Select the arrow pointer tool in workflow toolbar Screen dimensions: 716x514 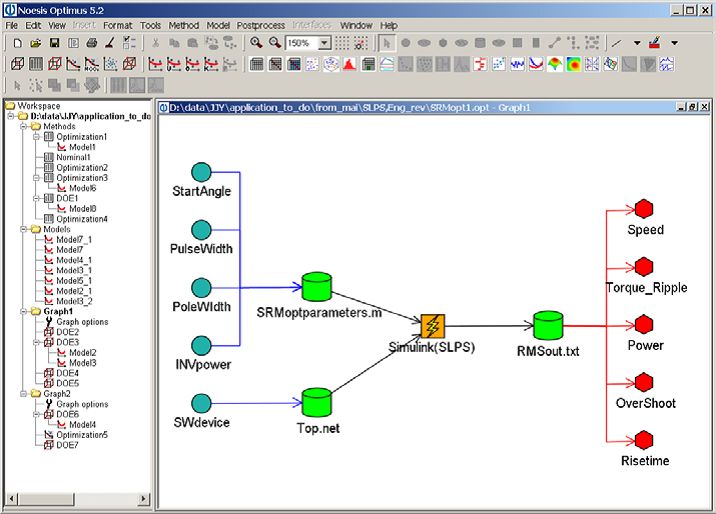pos(387,43)
